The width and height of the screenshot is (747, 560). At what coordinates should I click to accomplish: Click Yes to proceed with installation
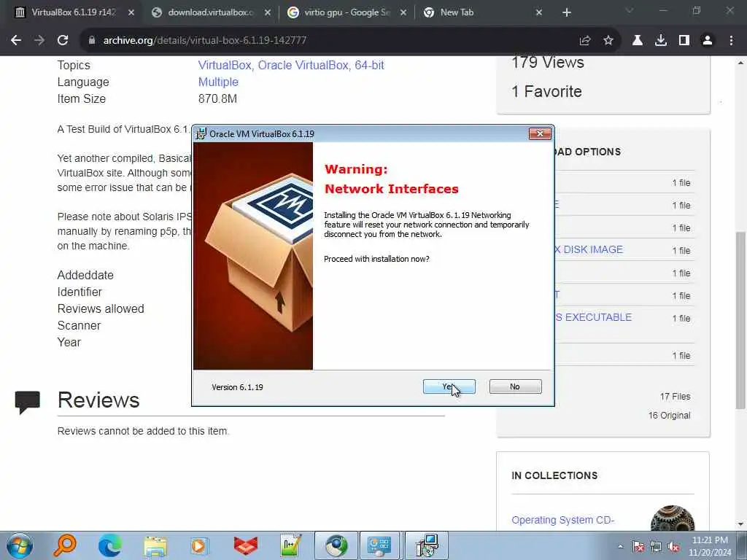click(449, 386)
